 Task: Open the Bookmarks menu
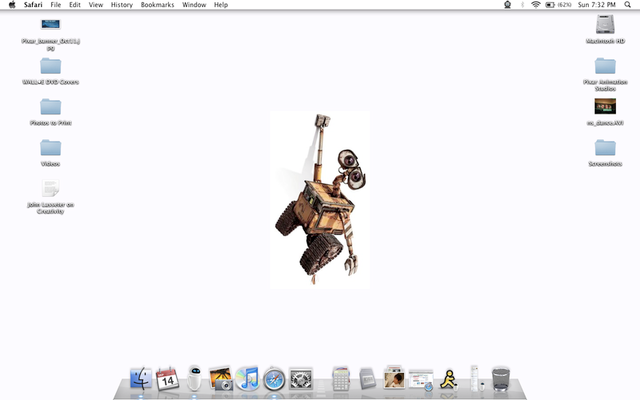click(x=157, y=5)
